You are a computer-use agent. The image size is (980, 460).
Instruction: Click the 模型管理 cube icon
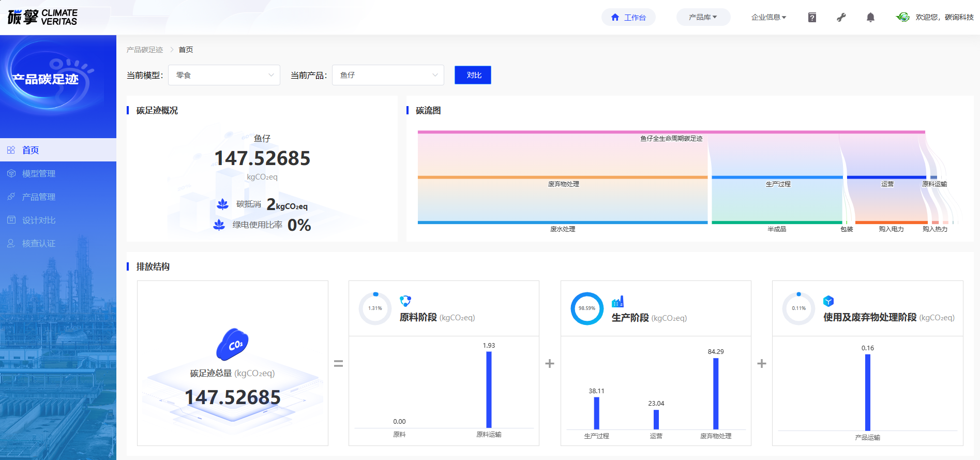pyautogui.click(x=11, y=173)
